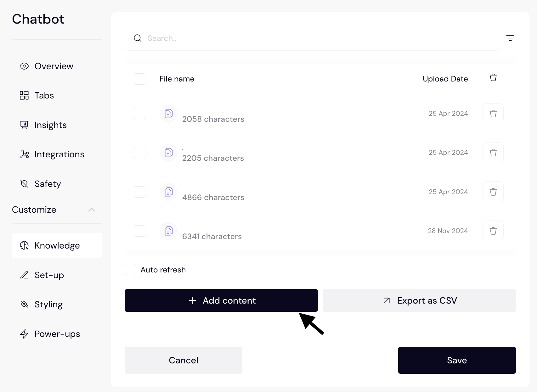Click the Overview eye icon
Image resolution: width=537 pixels, height=392 pixels.
pos(24,66)
